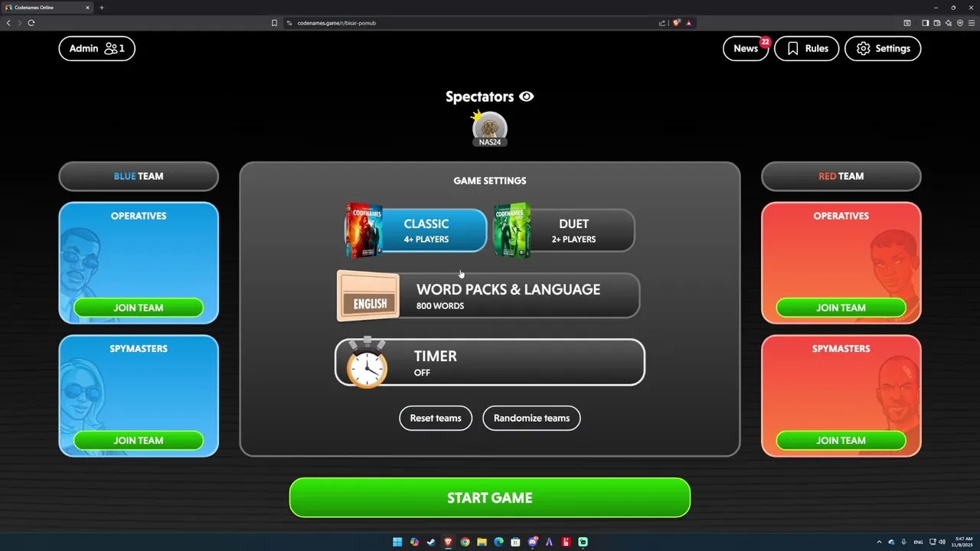Click the share page icon
The height and width of the screenshot is (551, 980).
click(x=662, y=23)
